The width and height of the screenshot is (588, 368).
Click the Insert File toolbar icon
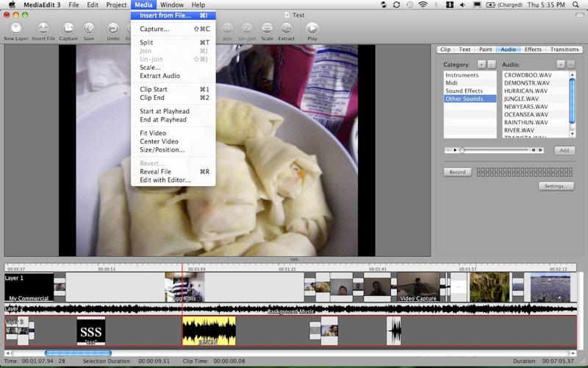(x=43, y=29)
